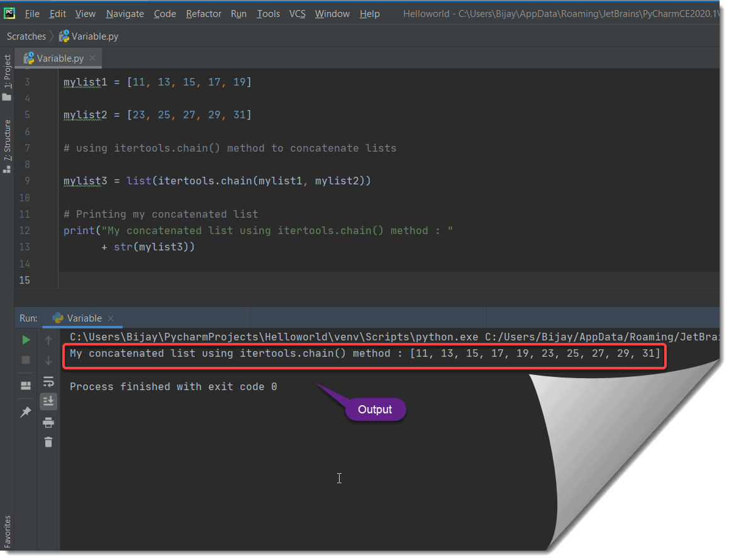This screenshot has height=560, width=729.
Task: Click the Scratches breadcrumb link
Action: click(x=26, y=36)
